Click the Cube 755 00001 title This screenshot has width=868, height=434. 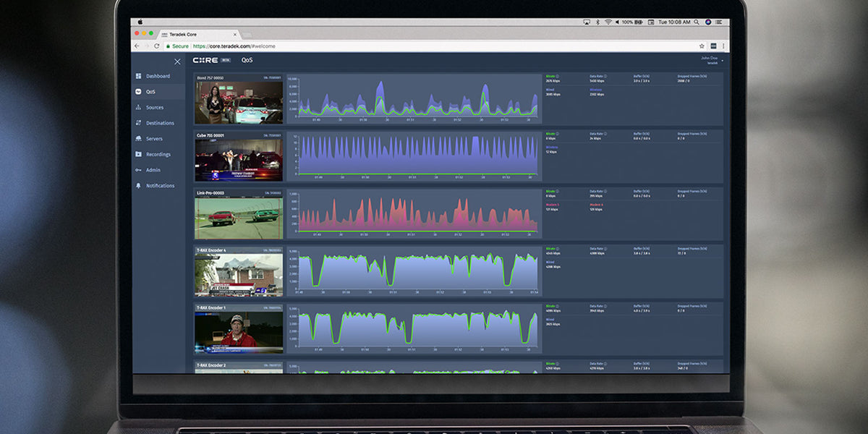[210, 135]
